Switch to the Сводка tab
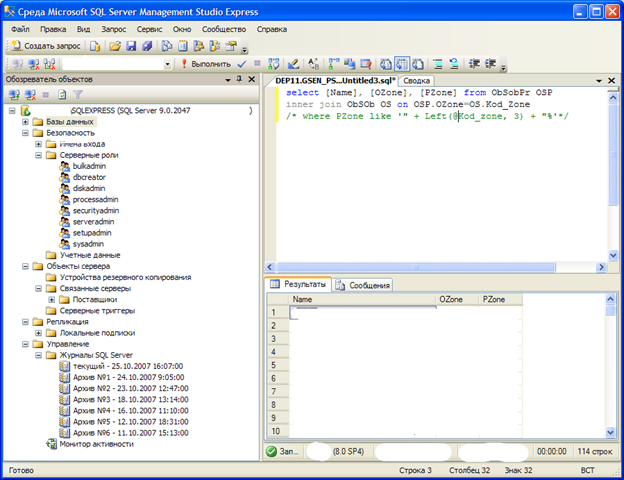The image size is (624, 480). [x=416, y=81]
